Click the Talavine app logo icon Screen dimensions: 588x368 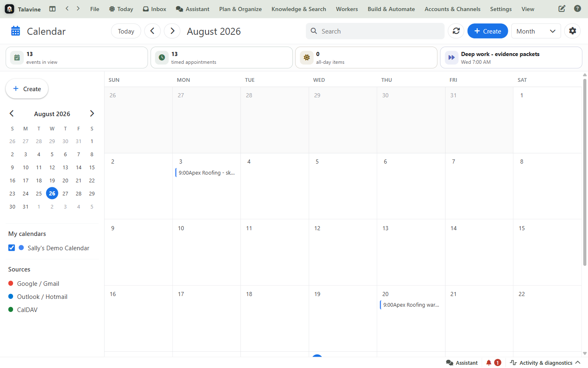pos(9,9)
